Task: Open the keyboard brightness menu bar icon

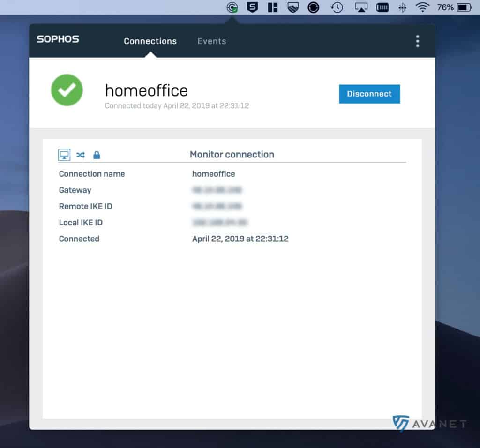Action: point(382,7)
